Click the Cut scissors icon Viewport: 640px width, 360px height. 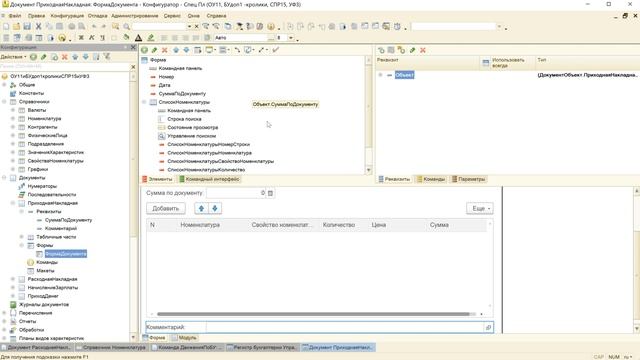point(38,27)
